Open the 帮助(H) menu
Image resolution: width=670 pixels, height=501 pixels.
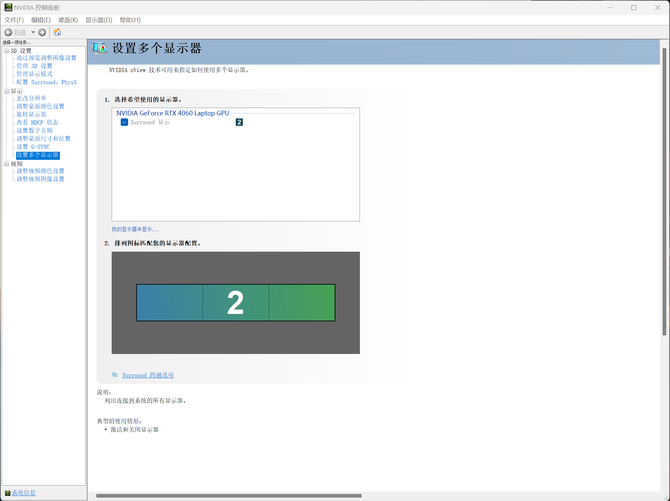130,20
